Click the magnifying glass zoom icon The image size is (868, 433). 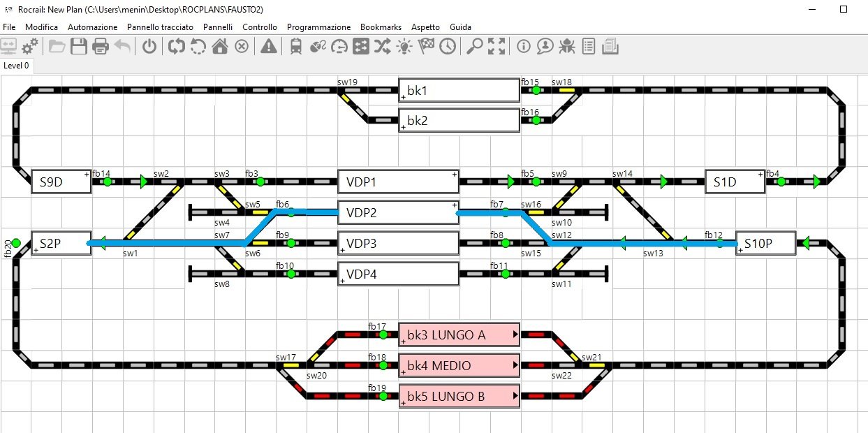[475, 47]
